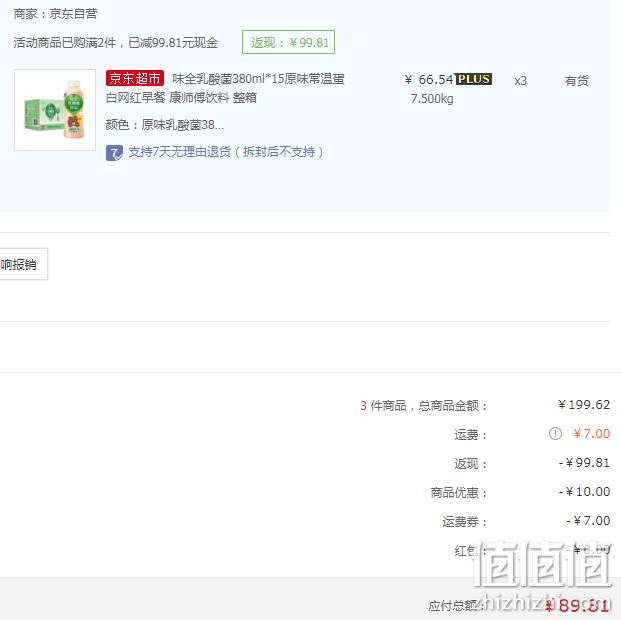Select the weight 7.500kg
621x620 pixels.
[432, 99]
